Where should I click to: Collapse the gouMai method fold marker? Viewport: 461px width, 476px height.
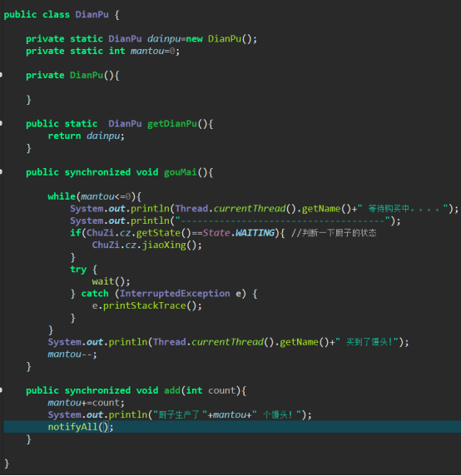(1, 171)
